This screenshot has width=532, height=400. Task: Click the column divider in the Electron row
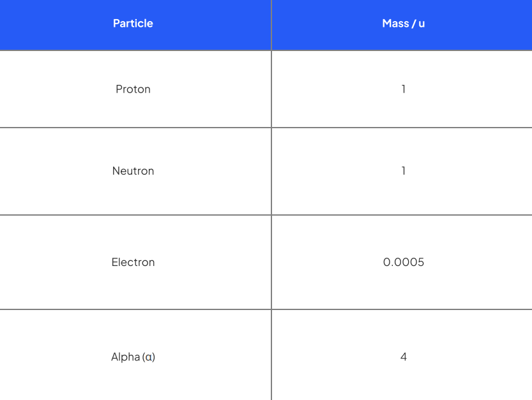271,262
